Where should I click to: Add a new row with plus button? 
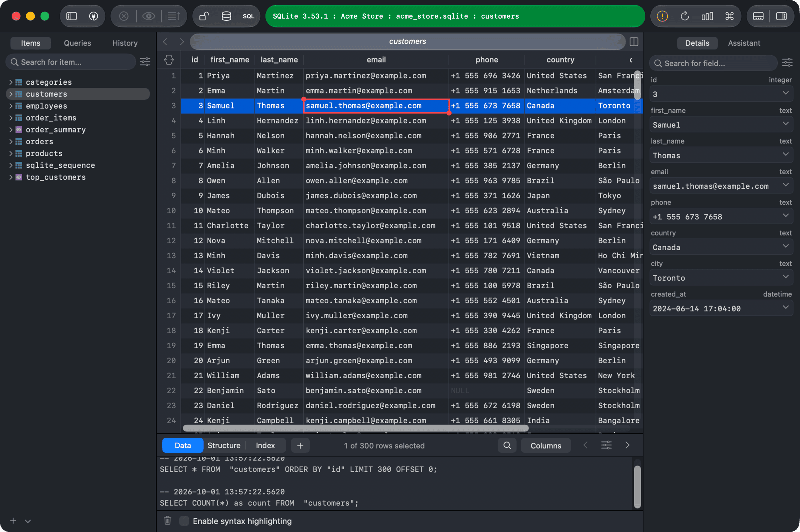300,445
